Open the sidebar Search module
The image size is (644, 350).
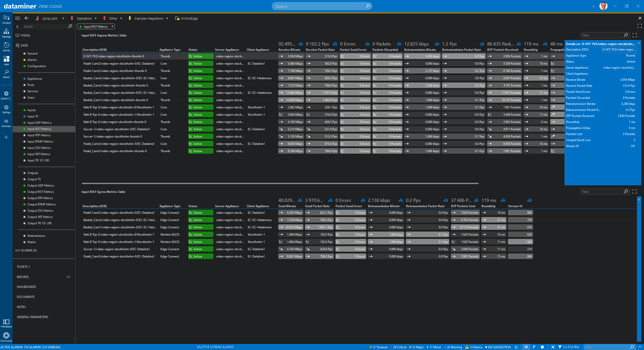(6, 74)
